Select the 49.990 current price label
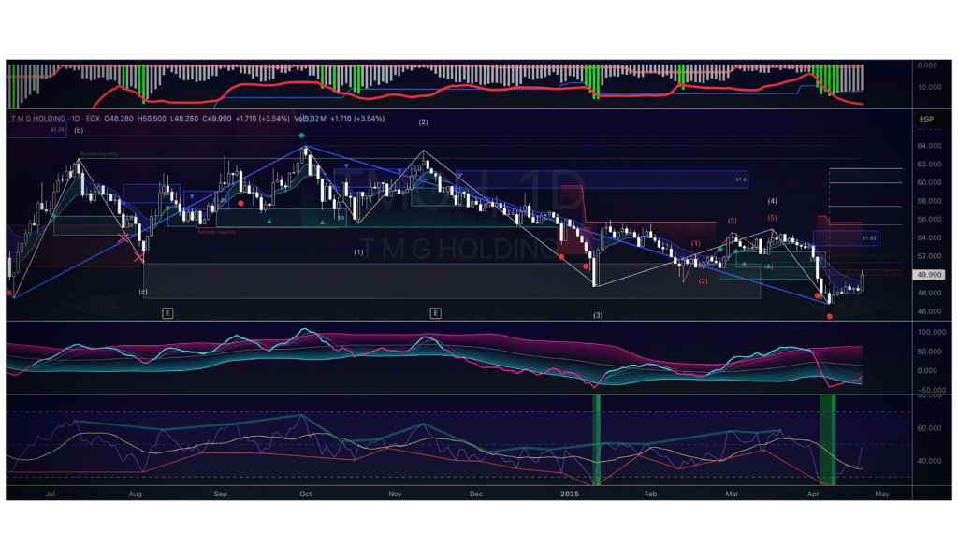 point(929,274)
